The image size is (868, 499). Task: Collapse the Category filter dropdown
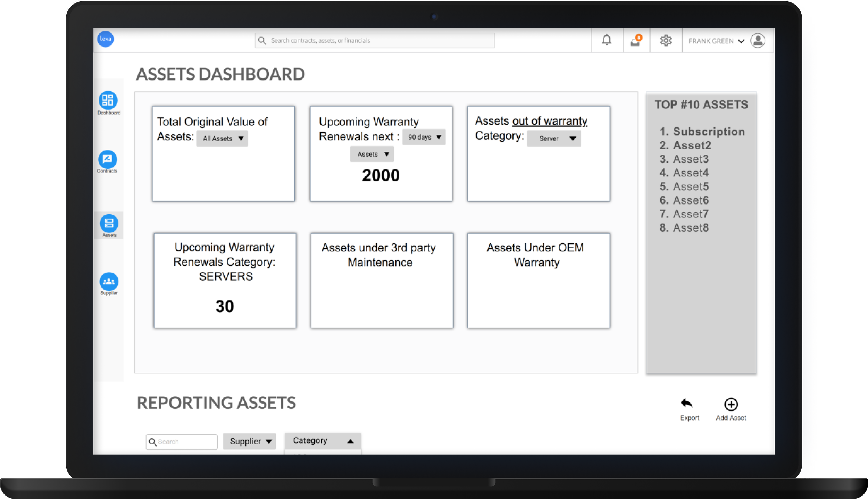323,441
